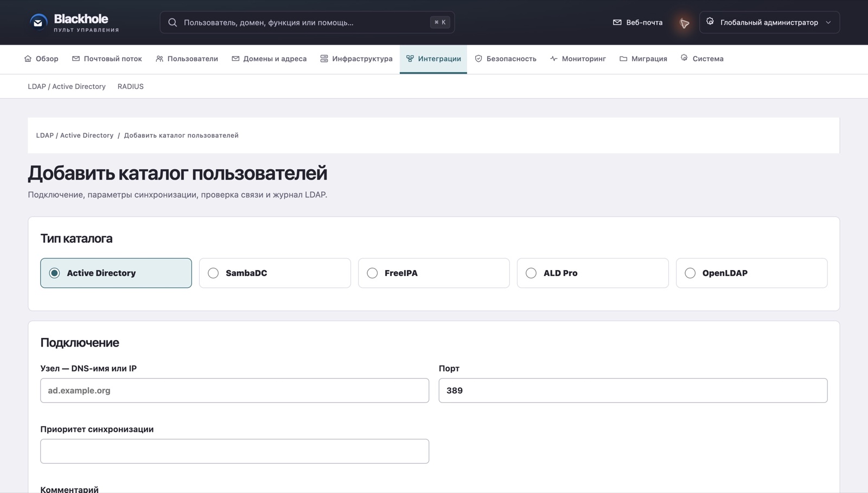
Task: Click the Приоритет синхронизации field
Action: pyautogui.click(x=234, y=451)
